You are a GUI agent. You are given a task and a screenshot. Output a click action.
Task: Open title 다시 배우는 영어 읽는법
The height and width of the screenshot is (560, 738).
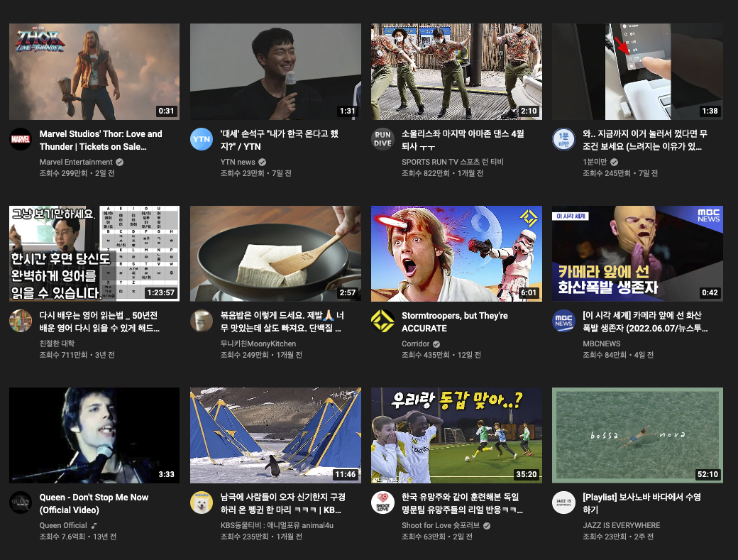point(99,322)
